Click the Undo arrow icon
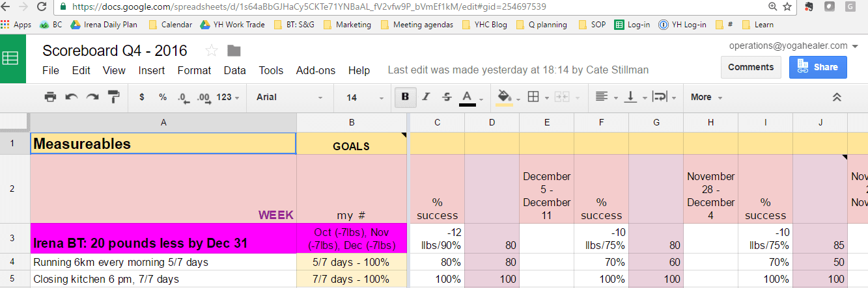868x288 pixels. [x=72, y=97]
